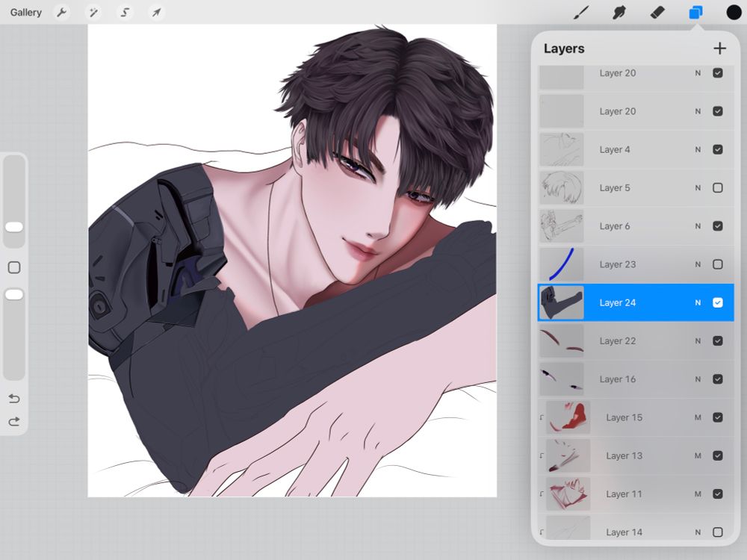747x560 pixels.
Task: Hide Layer 13 with its checkbox
Action: 718,455
